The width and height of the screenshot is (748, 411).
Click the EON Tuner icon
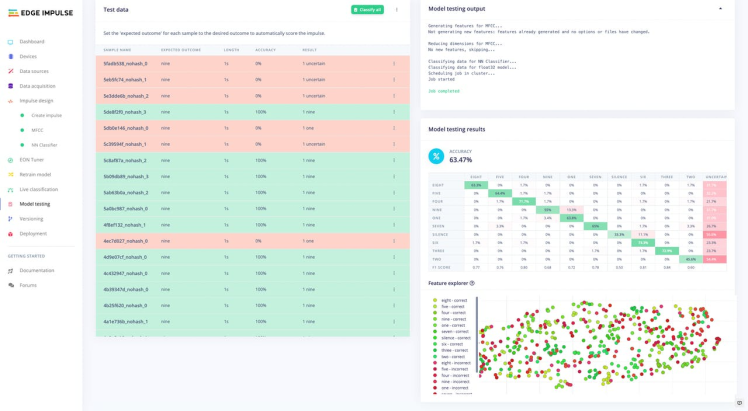point(11,160)
